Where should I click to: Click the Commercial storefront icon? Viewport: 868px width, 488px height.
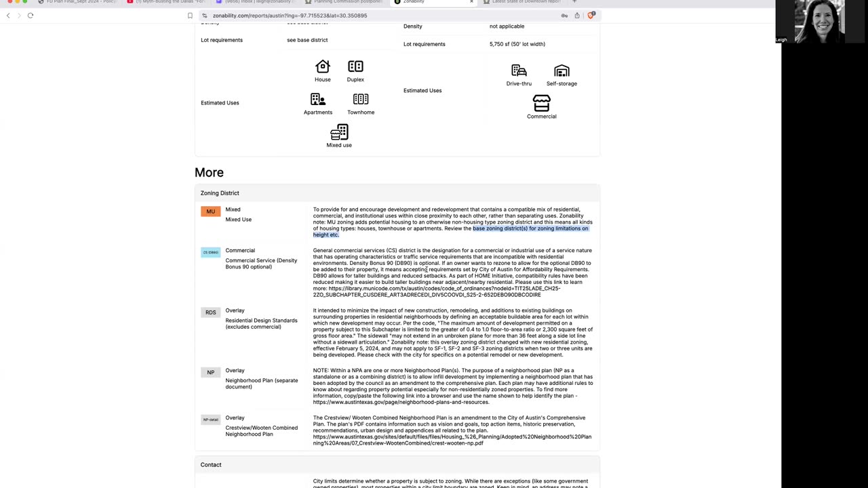(x=542, y=103)
